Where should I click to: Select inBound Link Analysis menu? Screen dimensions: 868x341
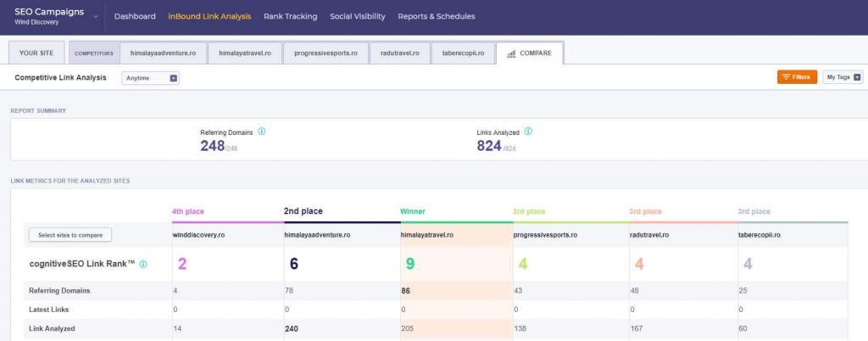209,17
